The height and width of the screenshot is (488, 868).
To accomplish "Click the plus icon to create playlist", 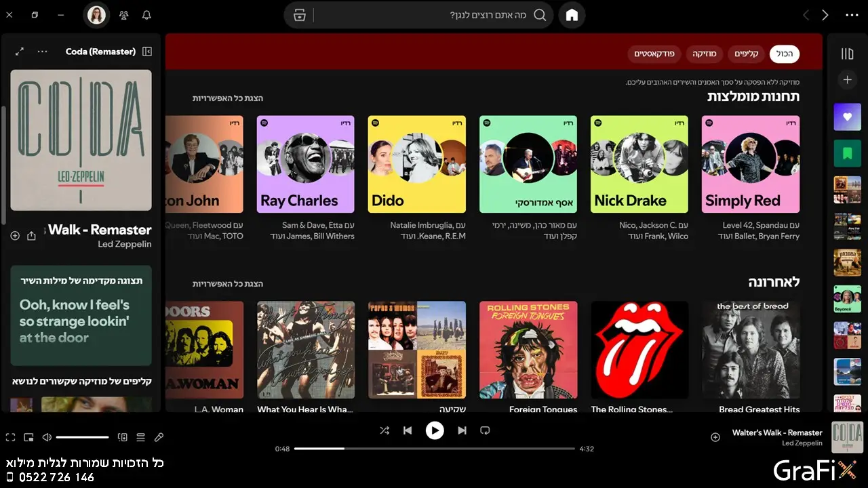I will coord(847,80).
